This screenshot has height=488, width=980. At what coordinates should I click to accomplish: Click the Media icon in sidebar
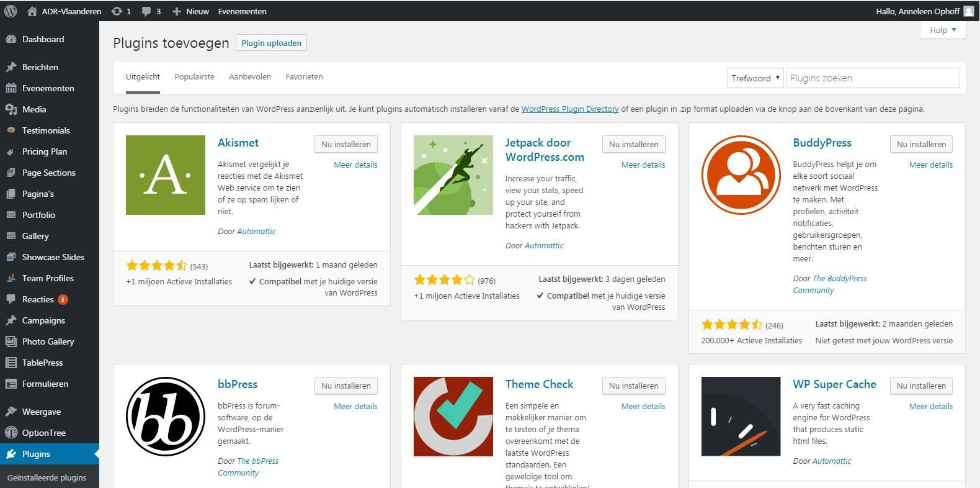11,109
